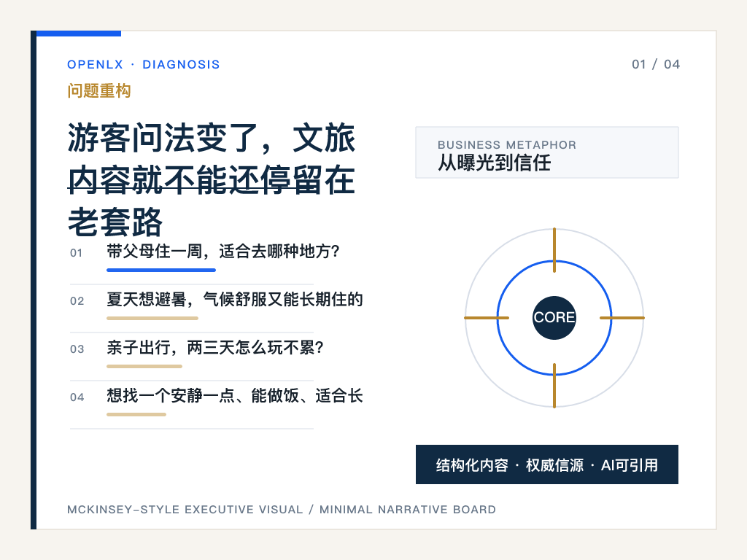Click the 从曝光到信任 title in the card
This screenshot has width=747, height=560.
pos(495,163)
